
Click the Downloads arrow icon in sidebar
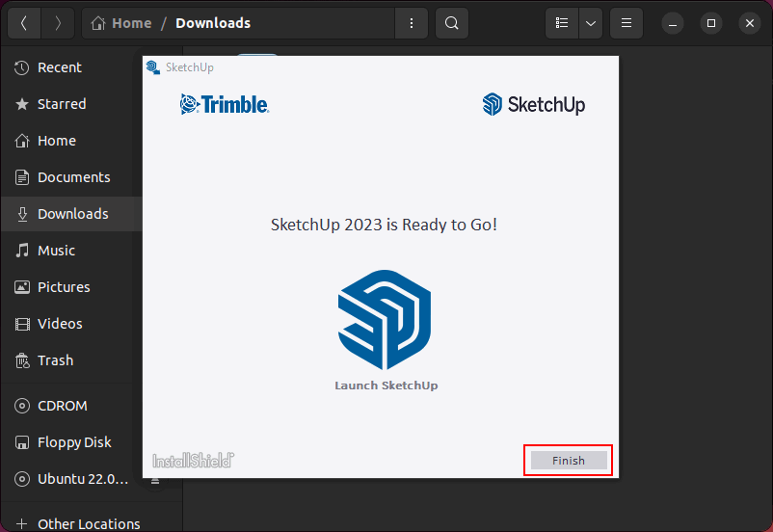click(22, 214)
